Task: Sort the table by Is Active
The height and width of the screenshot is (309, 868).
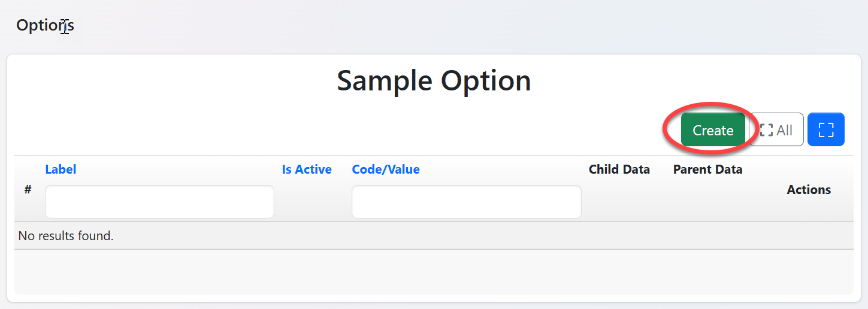Action: [x=307, y=169]
